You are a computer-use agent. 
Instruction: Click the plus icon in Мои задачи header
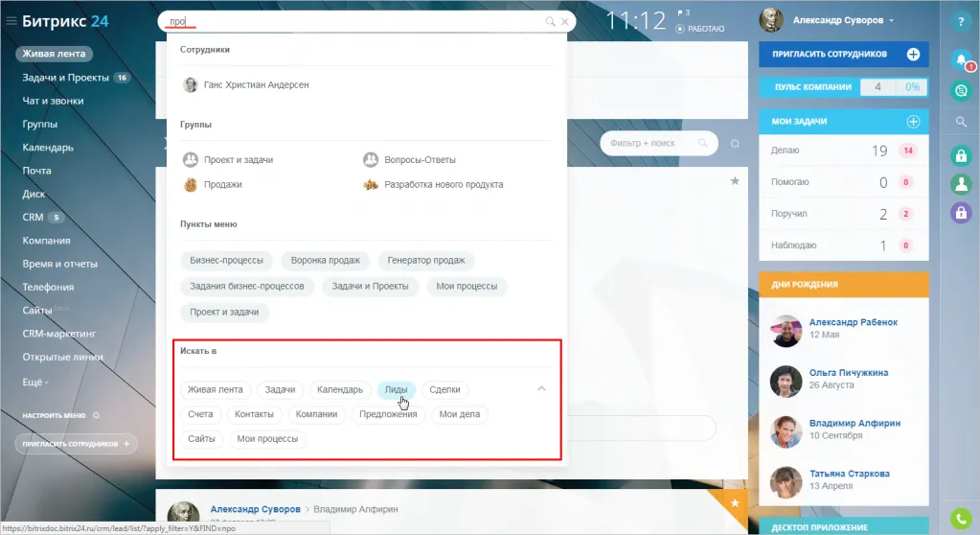click(913, 121)
